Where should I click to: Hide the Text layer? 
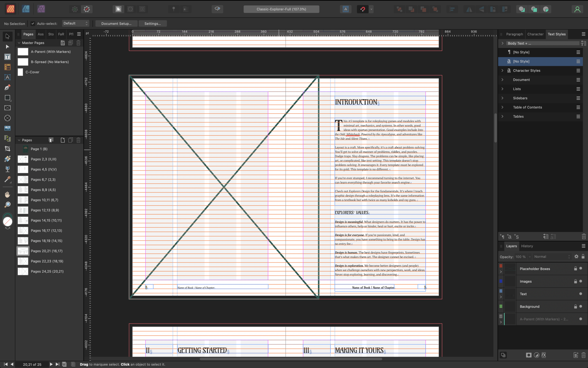pyautogui.click(x=581, y=294)
